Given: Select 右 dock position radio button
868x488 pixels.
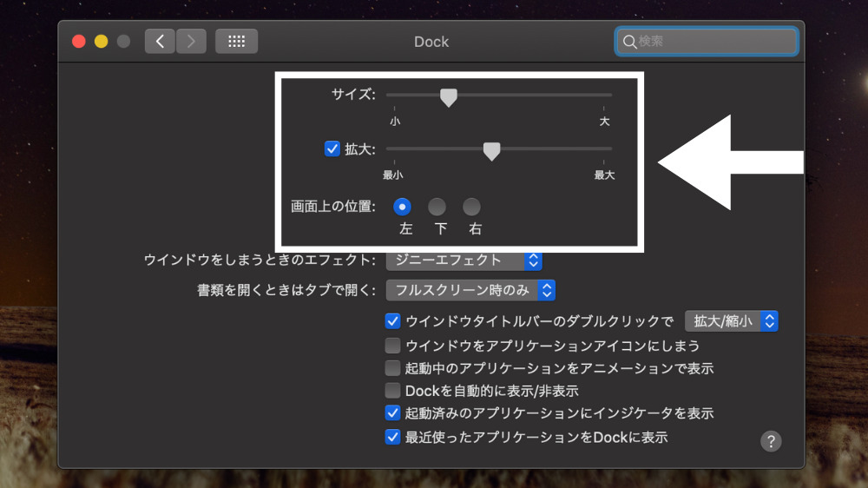Looking at the screenshot, I should [x=471, y=207].
